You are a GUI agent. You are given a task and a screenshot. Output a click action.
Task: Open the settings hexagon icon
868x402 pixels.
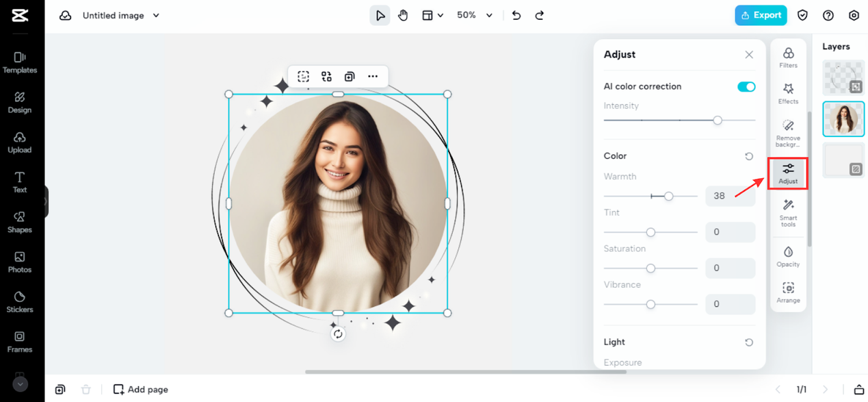pyautogui.click(x=854, y=15)
